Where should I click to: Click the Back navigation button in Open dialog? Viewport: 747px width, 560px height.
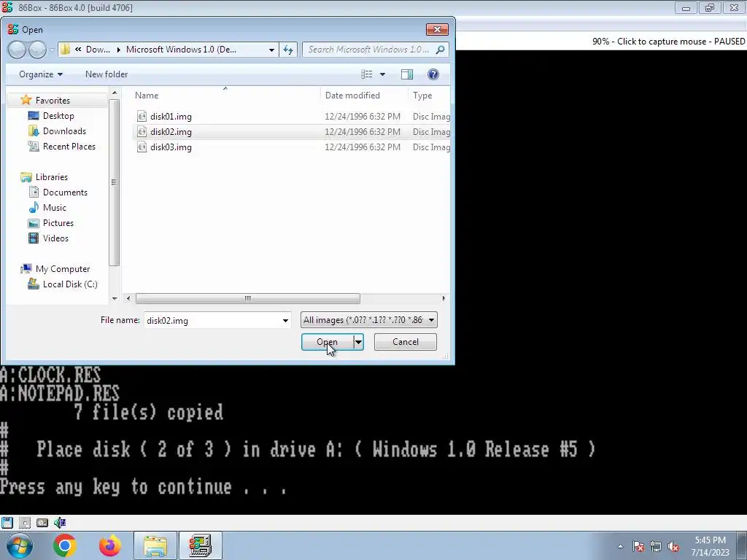tap(18, 50)
